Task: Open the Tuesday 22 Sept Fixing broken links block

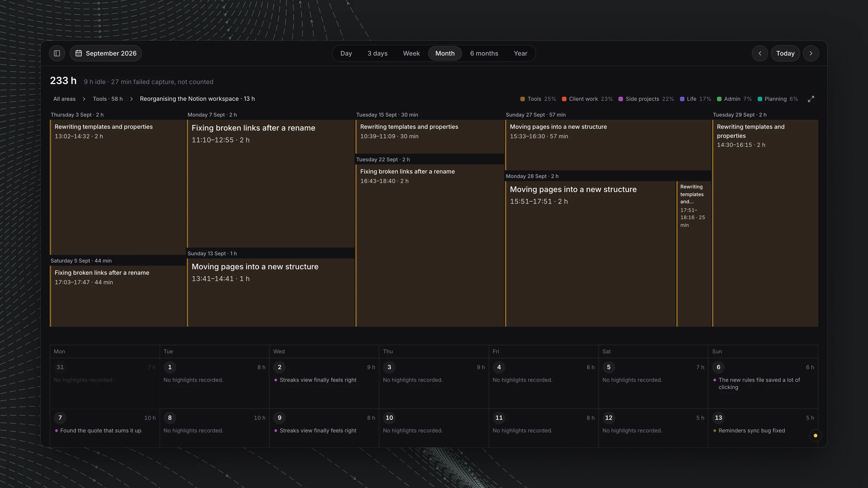Action: [x=430, y=245]
